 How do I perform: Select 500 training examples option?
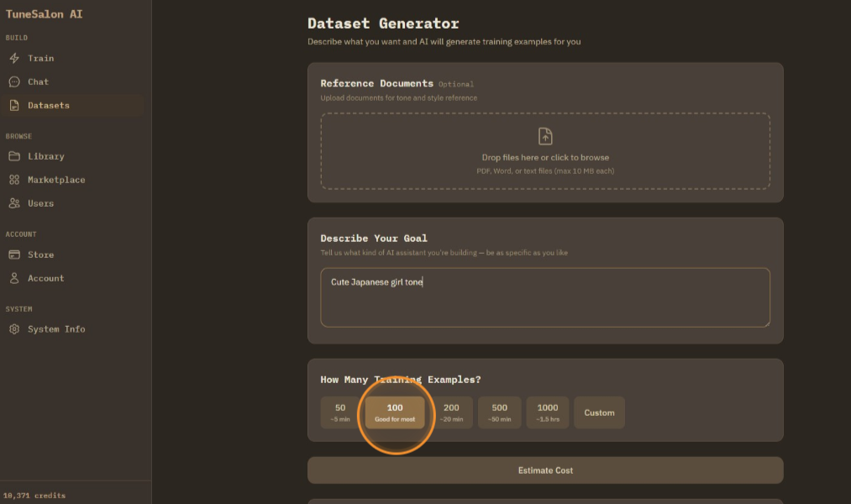(x=499, y=412)
